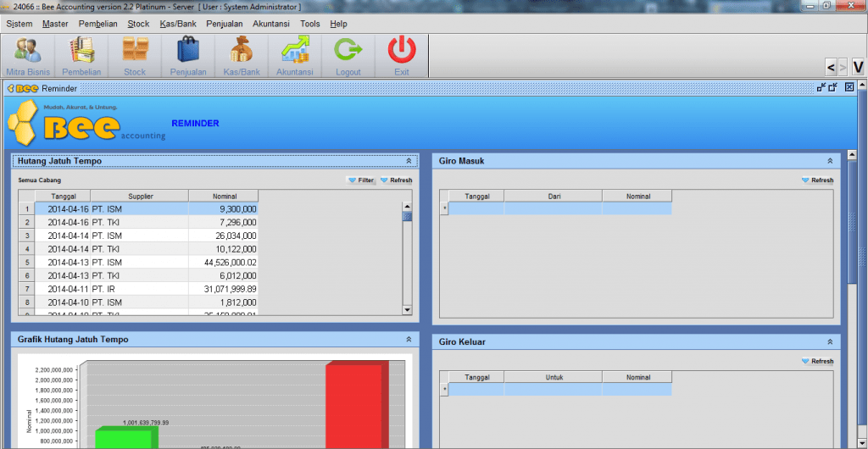The width and height of the screenshot is (868, 449).
Task: Click the Dari column header in Giro Masuk
Action: click(x=554, y=197)
